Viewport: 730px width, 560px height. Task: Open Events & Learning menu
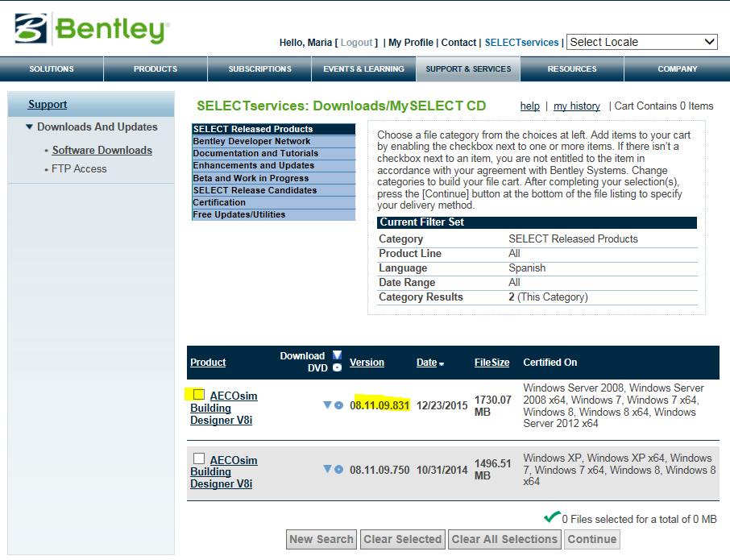coord(364,69)
